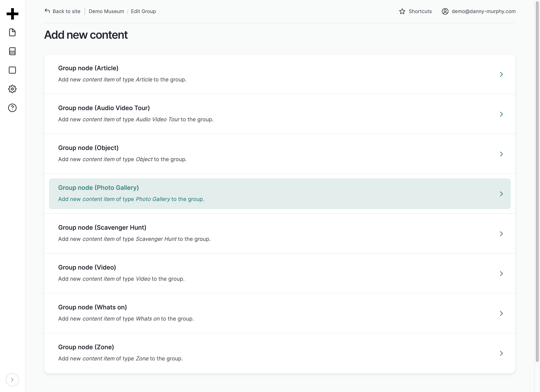Open Demo Museum breadcrumb
The height and width of the screenshot is (392, 540).
[x=106, y=11]
